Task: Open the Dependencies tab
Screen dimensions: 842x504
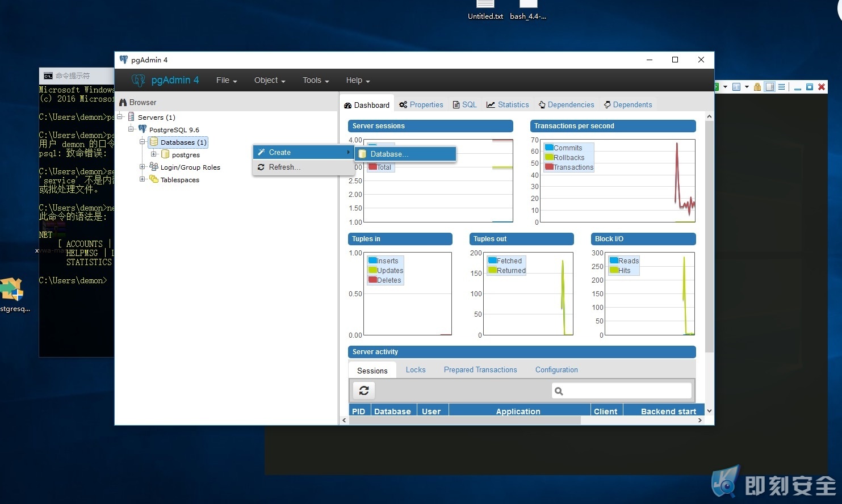Action: (567, 105)
